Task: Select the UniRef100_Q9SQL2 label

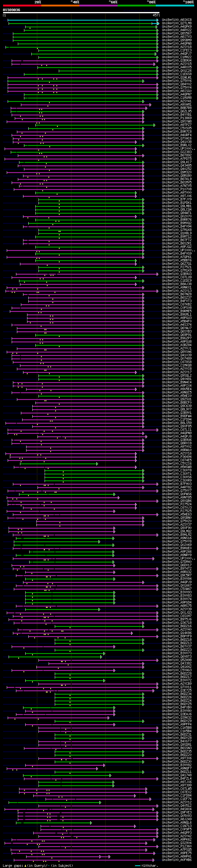Action: (177, 375)
